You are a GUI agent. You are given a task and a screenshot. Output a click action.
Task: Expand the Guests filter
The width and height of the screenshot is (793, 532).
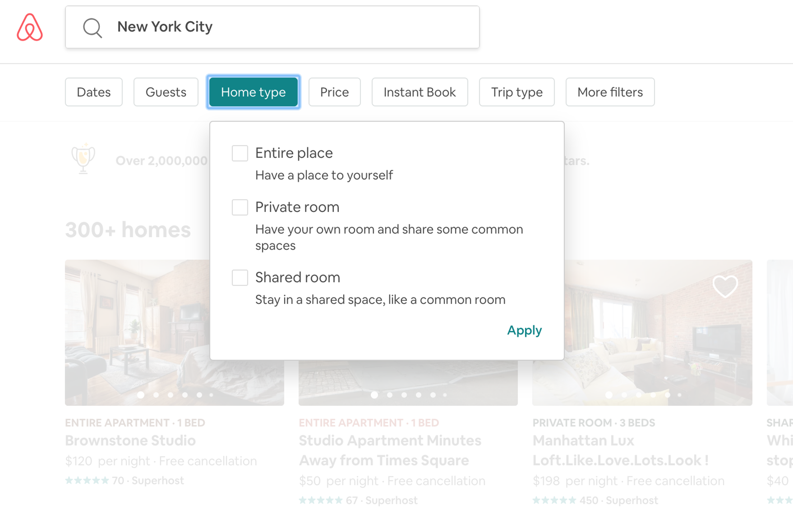click(166, 92)
